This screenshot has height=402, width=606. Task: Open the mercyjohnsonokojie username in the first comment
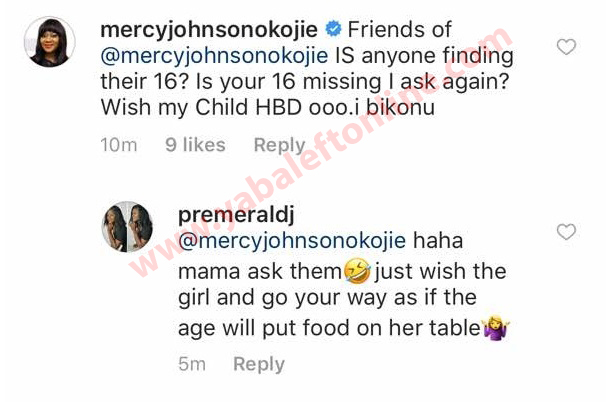point(209,30)
